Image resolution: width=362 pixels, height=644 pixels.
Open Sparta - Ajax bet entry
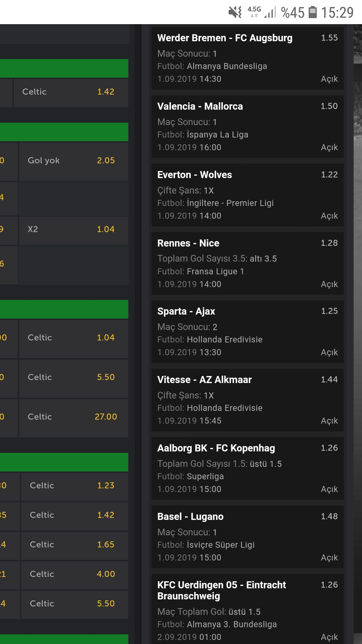[248, 331]
